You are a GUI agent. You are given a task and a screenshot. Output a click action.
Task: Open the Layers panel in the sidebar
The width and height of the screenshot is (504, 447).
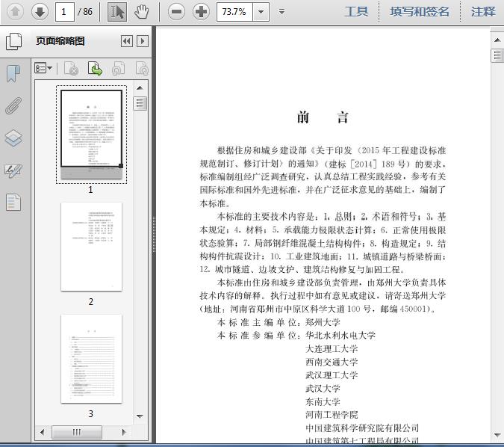pyautogui.click(x=13, y=138)
